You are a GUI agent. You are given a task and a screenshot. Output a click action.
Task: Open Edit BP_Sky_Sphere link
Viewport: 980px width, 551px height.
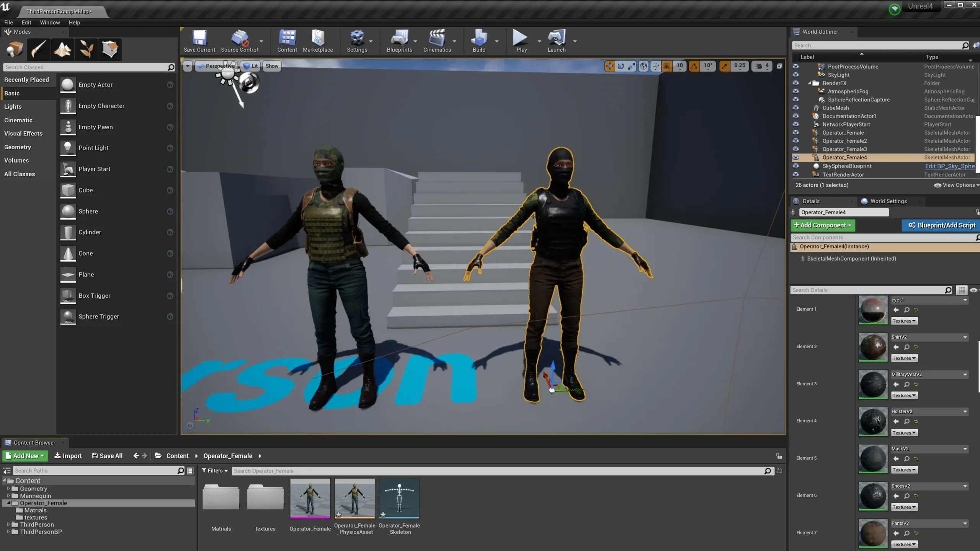[x=949, y=166]
